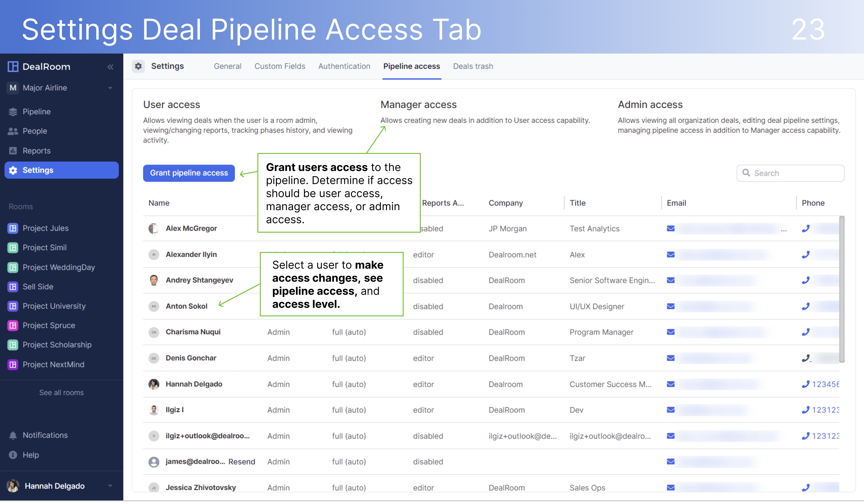The image size is (864, 504).
Task: Click Resend for james@dealroo invitation
Action: point(242,461)
